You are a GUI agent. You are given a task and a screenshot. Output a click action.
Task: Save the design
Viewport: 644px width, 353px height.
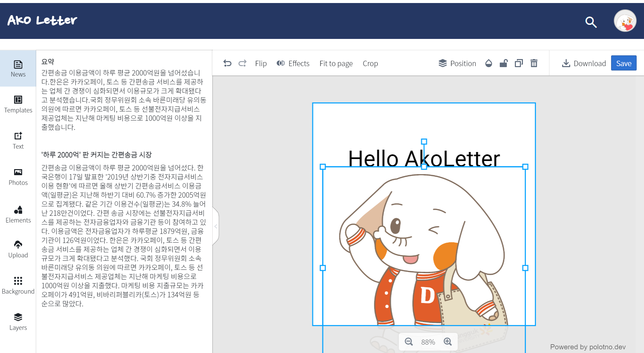point(624,63)
